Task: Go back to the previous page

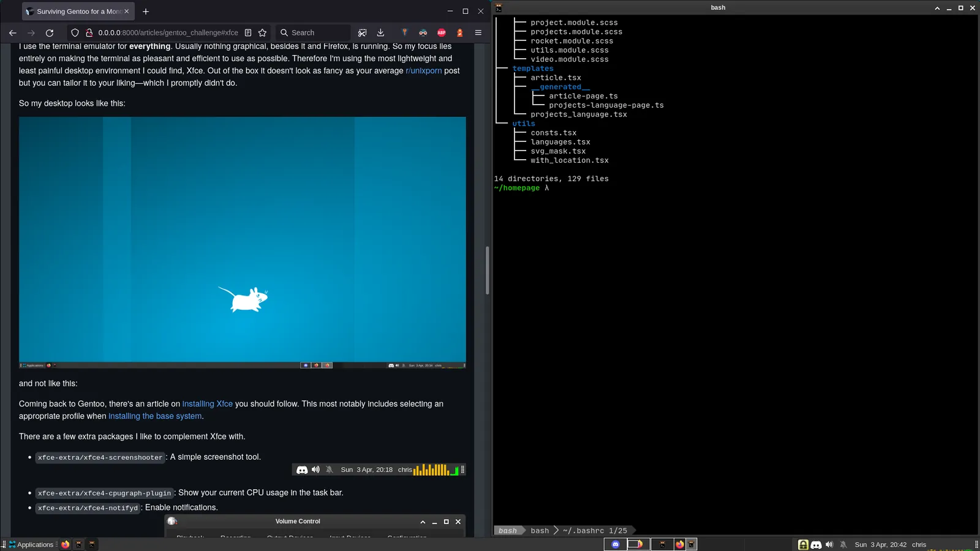Action: tap(13, 33)
